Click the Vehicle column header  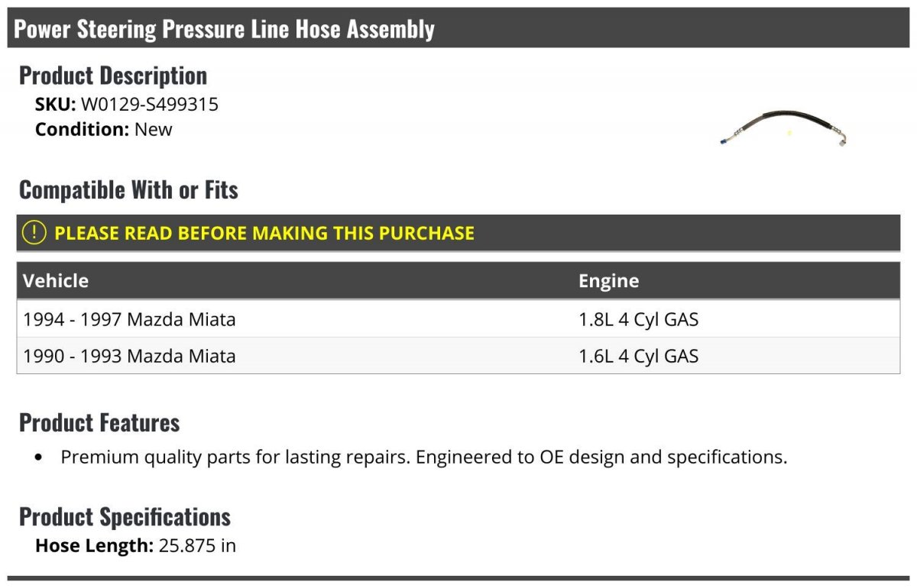point(56,280)
